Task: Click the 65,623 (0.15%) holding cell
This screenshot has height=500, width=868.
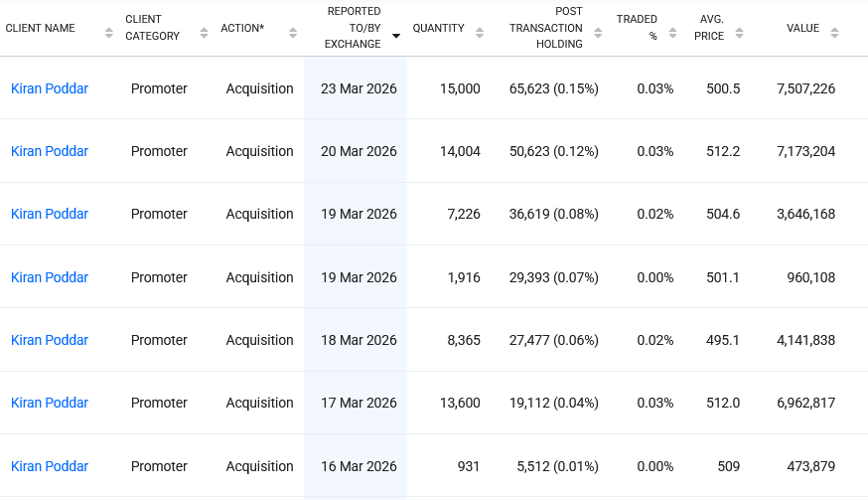Action: 553,88
